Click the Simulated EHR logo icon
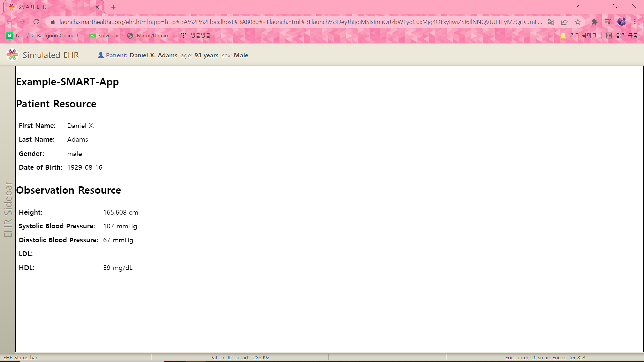 (12, 55)
